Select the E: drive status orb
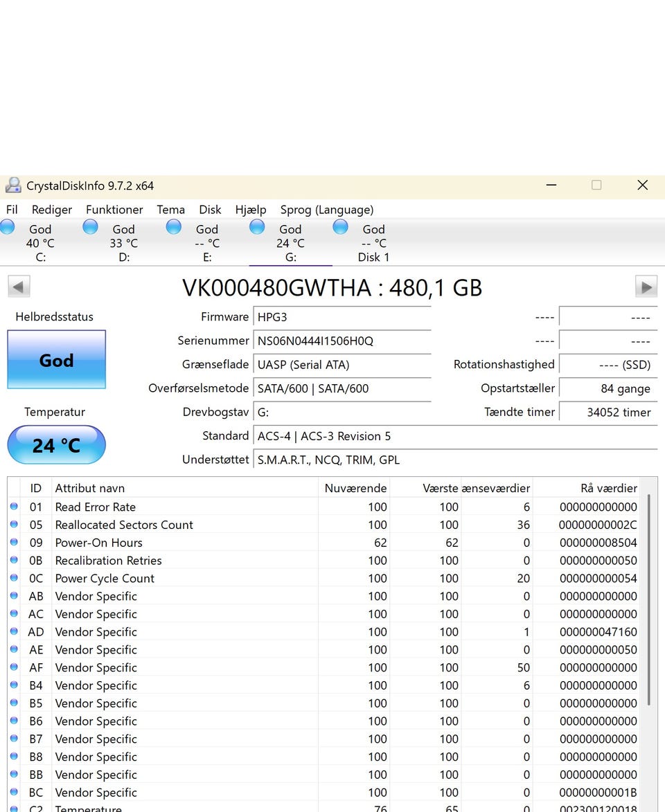The width and height of the screenshot is (665, 812). pos(174,227)
